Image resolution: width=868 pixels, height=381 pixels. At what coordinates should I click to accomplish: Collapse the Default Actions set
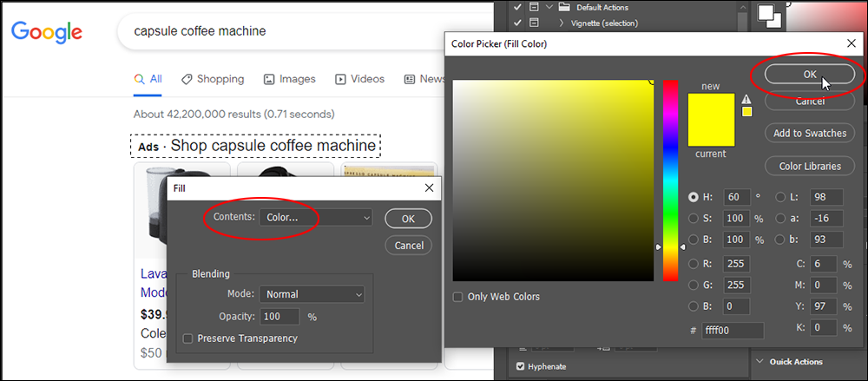coord(549,7)
